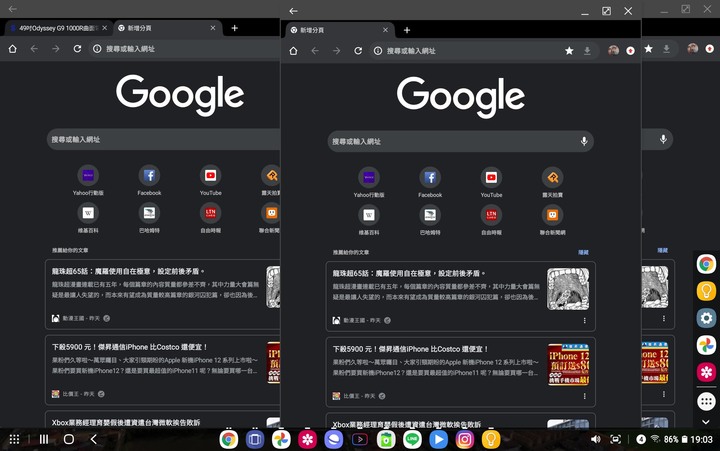The image size is (720, 451).
Task: Click 隱藏 link in right window
Action: 663,250
